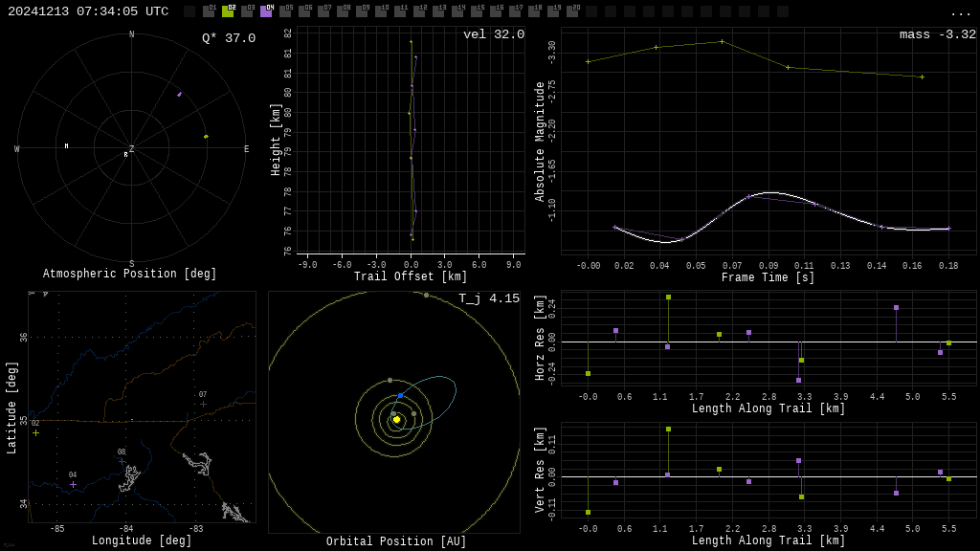980x551 pixels.
Task: Click the T_j 4.15 readout
Action: click(x=489, y=298)
